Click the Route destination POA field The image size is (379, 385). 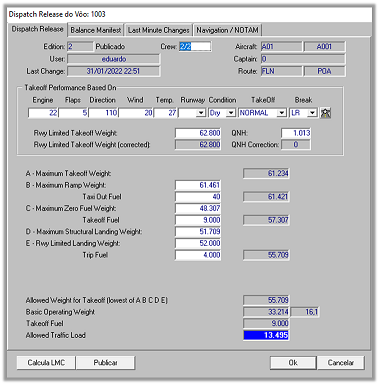(325, 71)
